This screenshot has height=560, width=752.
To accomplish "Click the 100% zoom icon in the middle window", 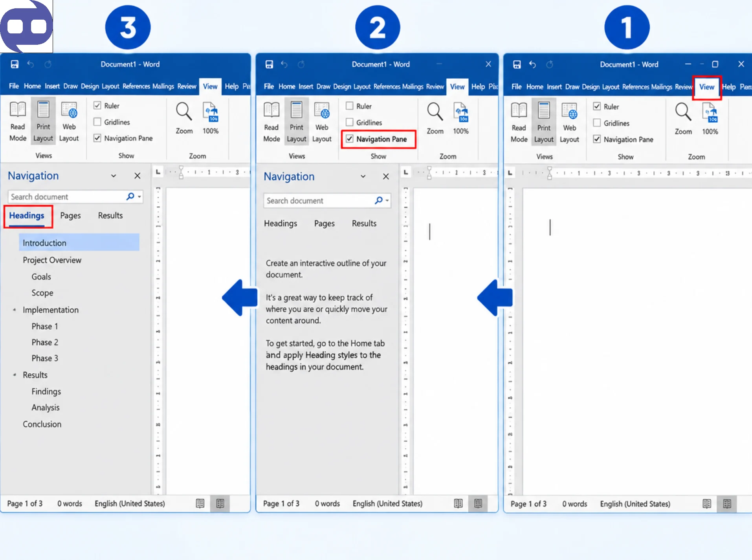I will [461, 118].
